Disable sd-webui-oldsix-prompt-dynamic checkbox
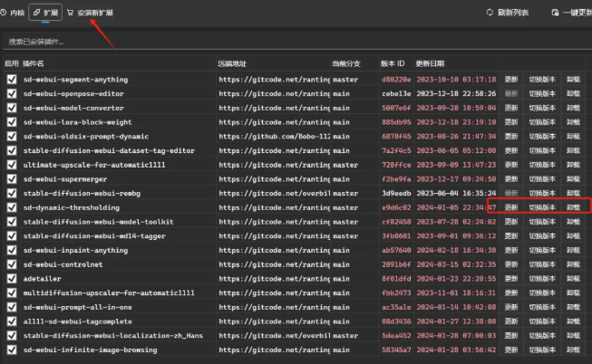The image size is (592, 364). click(x=12, y=136)
